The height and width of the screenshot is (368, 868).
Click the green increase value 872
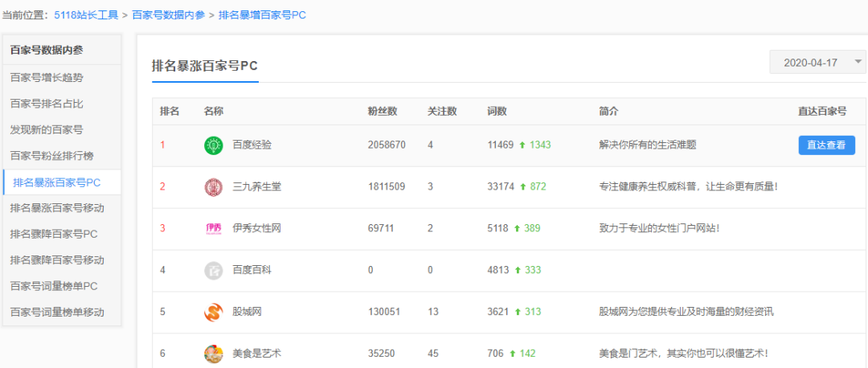(x=538, y=186)
